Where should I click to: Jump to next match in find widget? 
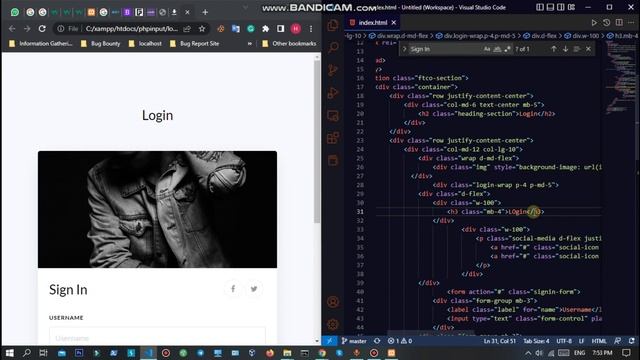pos(565,49)
